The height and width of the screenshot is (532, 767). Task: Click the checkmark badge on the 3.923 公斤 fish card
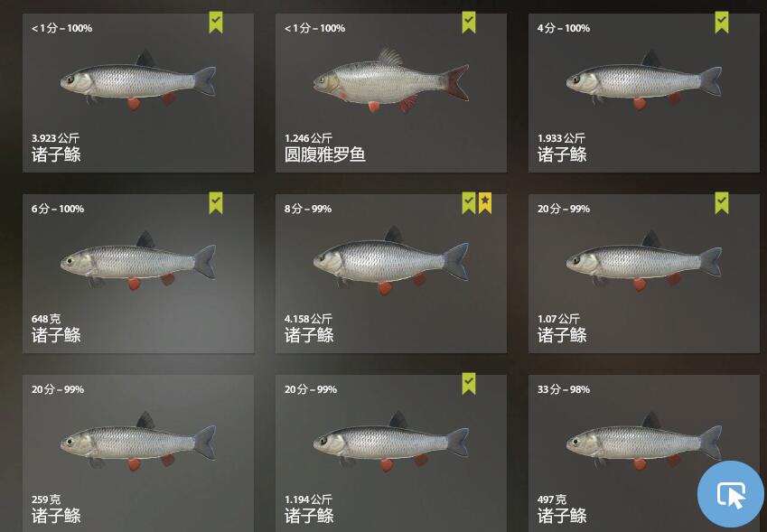click(216, 23)
